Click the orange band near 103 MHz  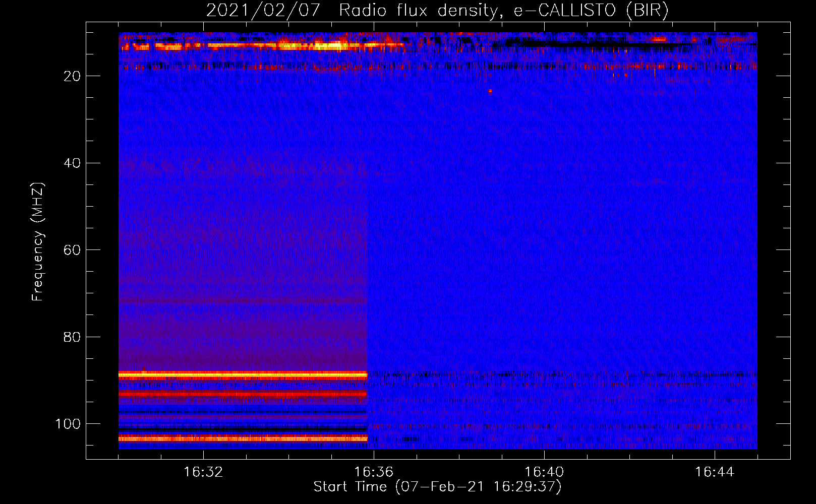click(x=243, y=438)
